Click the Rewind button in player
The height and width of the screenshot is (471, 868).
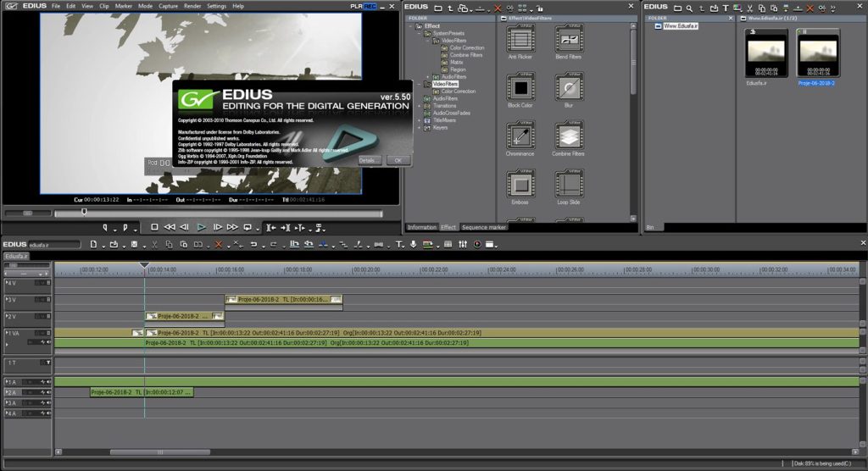click(x=170, y=227)
